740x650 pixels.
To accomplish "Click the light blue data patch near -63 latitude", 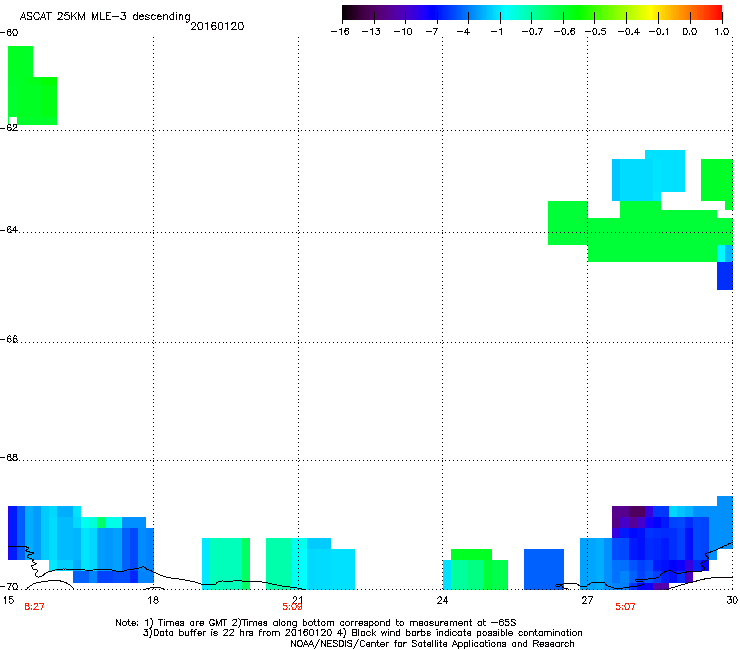I will pyautogui.click(x=648, y=175).
